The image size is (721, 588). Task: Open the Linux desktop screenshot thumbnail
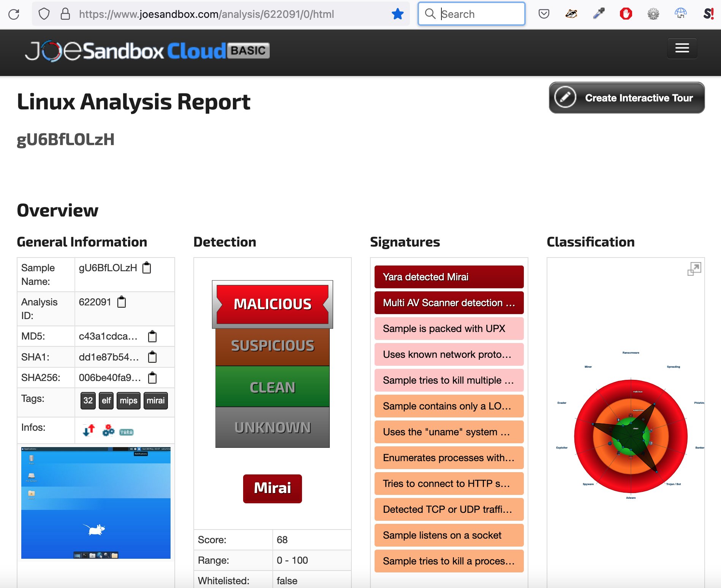[x=96, y=503]
